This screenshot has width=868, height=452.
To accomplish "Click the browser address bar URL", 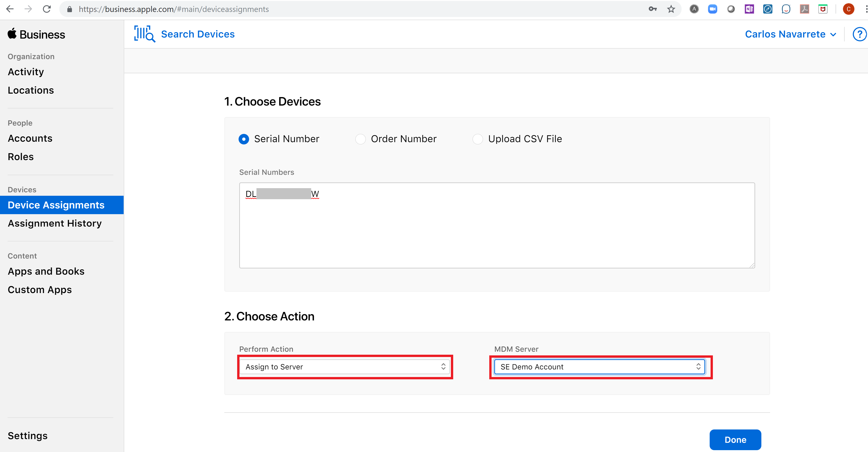I will click(174, 9).
